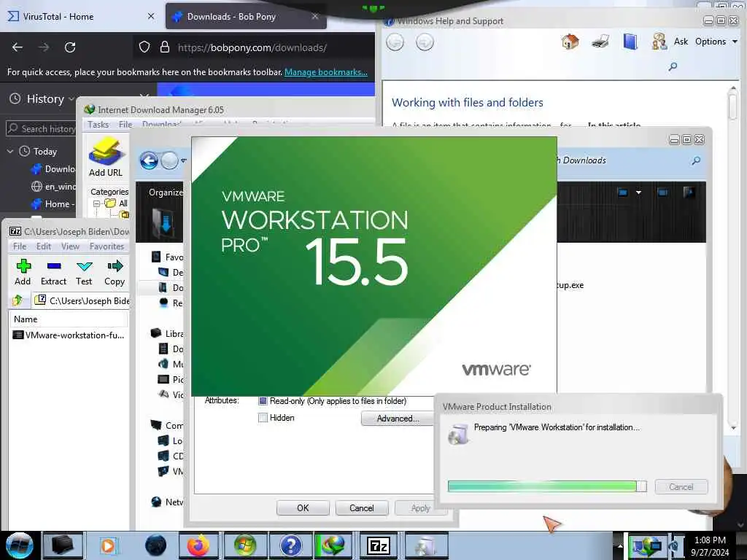Image resolution: width=747 pixels, height=560 pixels.
Task: Open Browse Help book icon
Action: click(x=630, y=42)
